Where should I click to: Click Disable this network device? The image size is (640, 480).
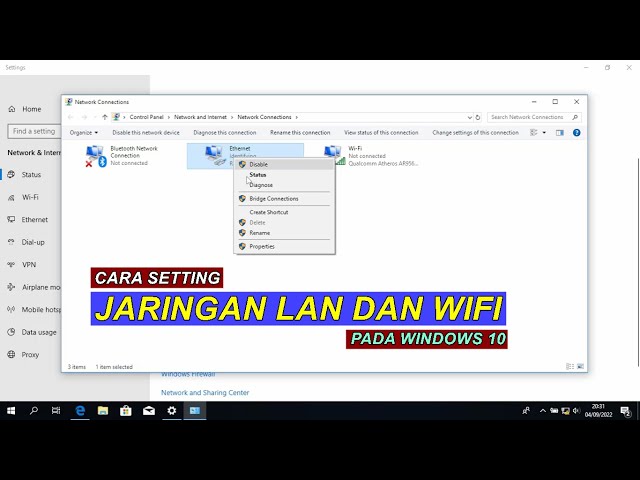tap(146, 133)
